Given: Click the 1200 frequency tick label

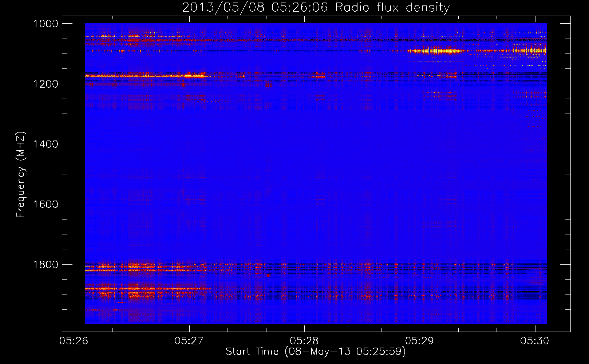Looking at the screenshot, I should pyautogui.click(x=46, y=84).
